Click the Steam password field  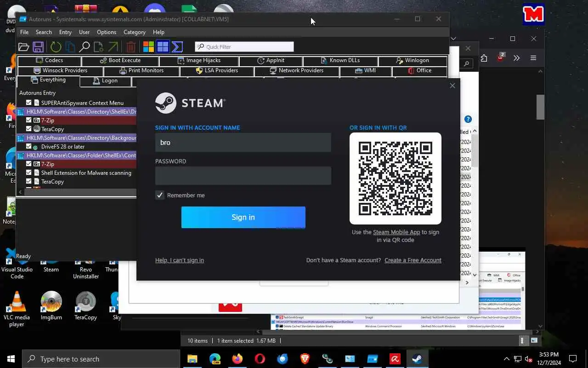click(243, 176)
